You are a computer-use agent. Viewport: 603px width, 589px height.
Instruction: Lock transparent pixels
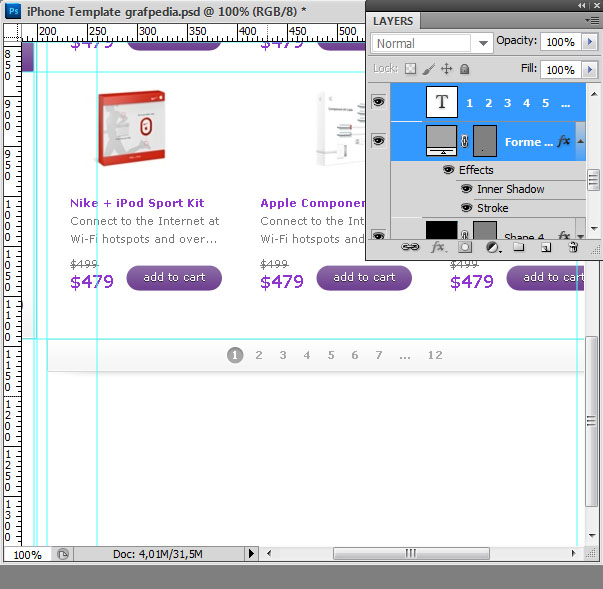tap(410, 69)
